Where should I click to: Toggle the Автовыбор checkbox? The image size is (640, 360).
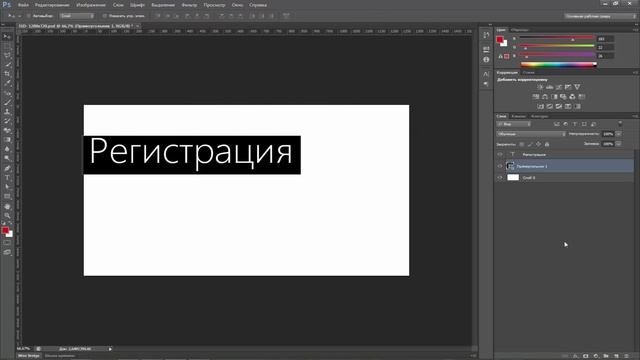(29, 16)
